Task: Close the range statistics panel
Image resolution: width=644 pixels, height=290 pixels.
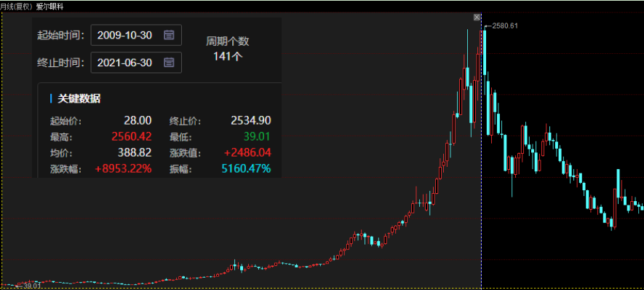Action: point(477,17)
